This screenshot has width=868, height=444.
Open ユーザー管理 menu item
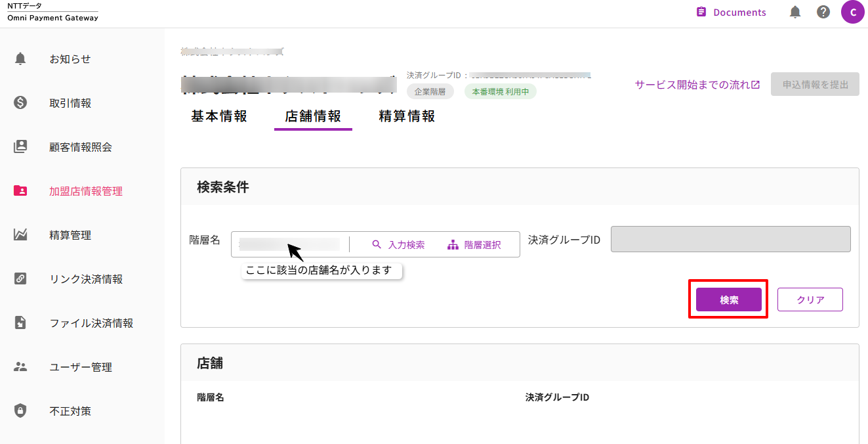[81, 367]
